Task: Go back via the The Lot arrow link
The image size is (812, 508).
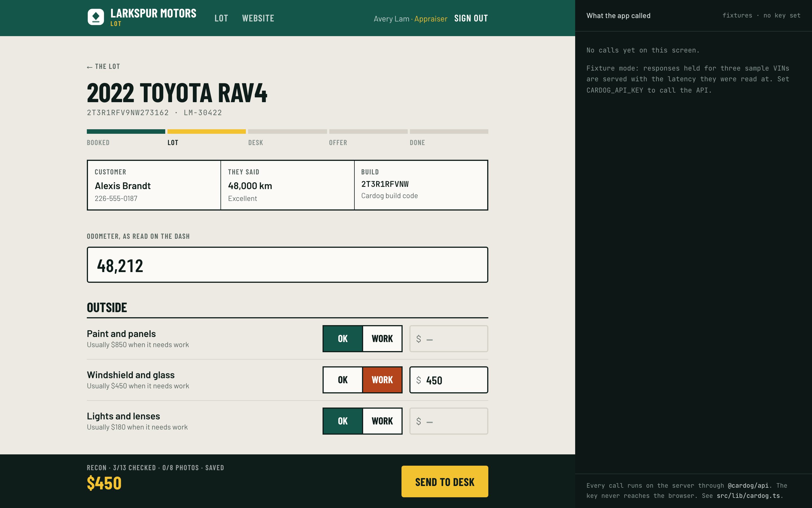Action: (103, 67)
